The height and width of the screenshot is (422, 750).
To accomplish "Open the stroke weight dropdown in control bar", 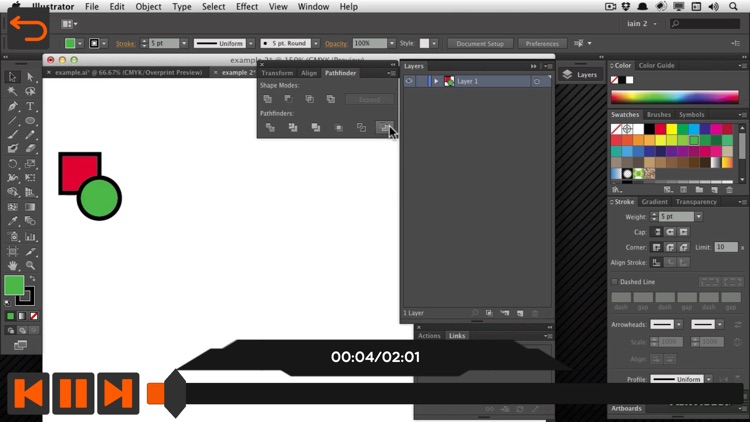I will pyautogui.click(x=184, y=44).
